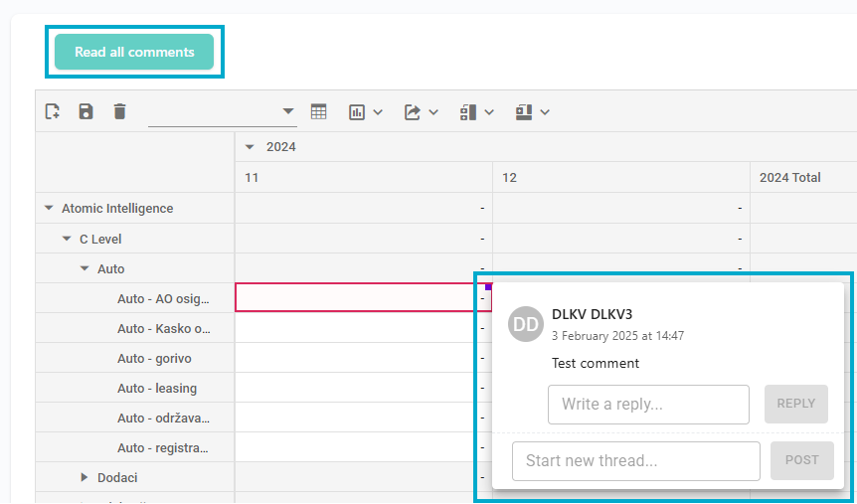Click the new report icon in toolbar

coord(53,112)
